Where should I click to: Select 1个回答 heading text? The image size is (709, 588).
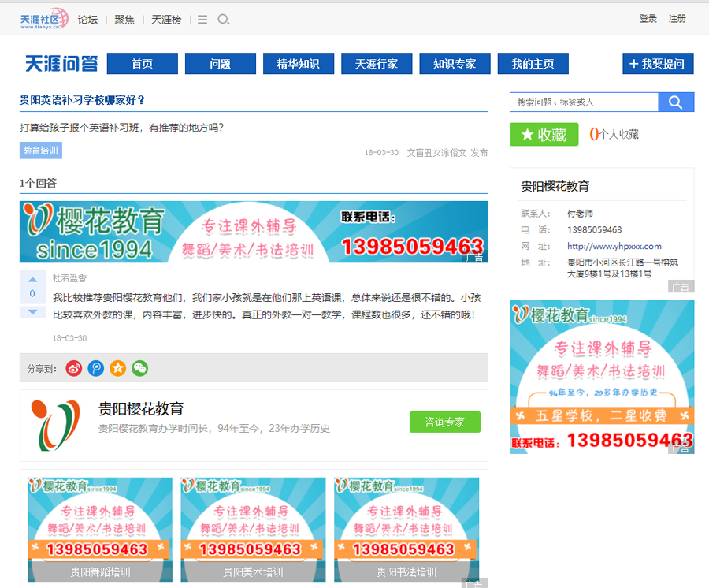click(x=38, y=183)
